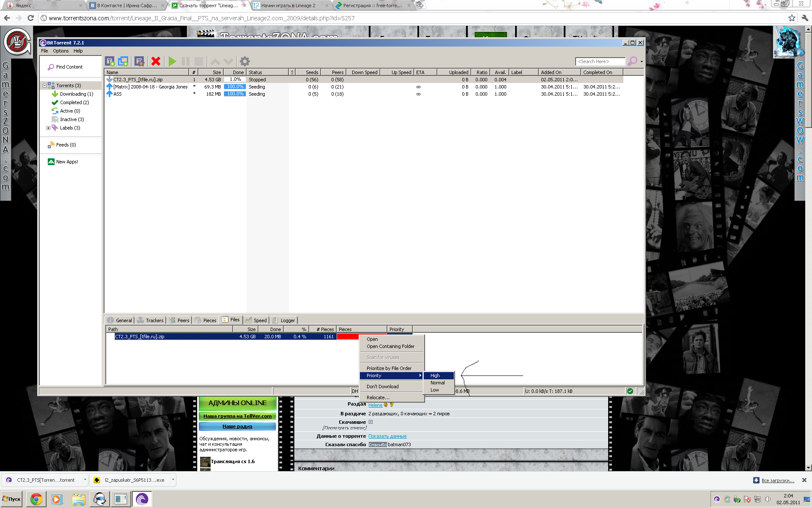This screenshot has width=812, height=508.
Task: Click the Add Torrent toolbar icon
Action: pos(110,61)
